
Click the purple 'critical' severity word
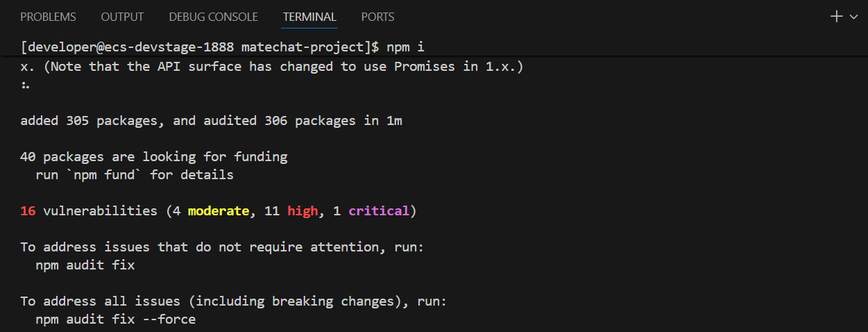tap(378, 210)
